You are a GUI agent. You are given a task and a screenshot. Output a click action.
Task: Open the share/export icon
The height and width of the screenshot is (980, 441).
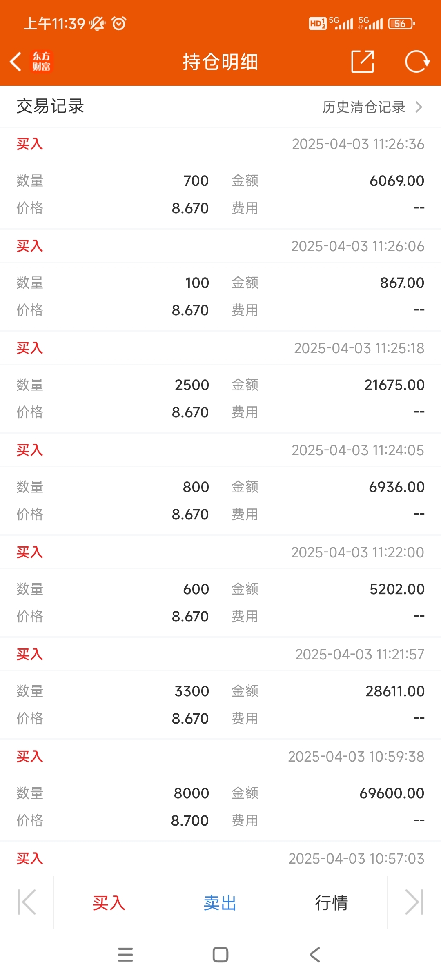(363, 62)
